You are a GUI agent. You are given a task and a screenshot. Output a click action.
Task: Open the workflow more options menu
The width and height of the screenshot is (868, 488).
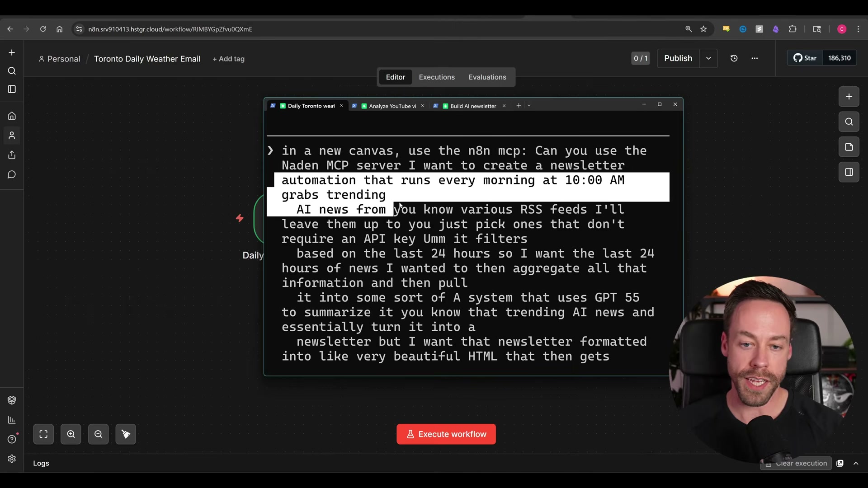755,58
